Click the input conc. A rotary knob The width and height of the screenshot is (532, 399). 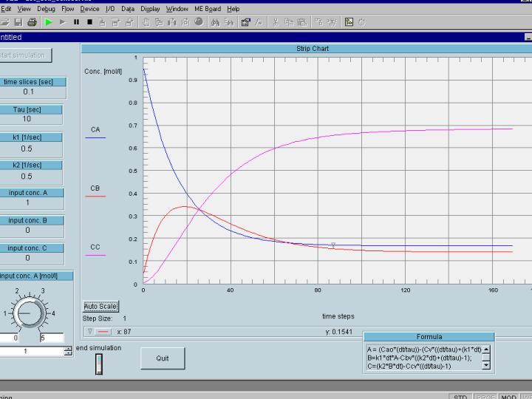27,313
